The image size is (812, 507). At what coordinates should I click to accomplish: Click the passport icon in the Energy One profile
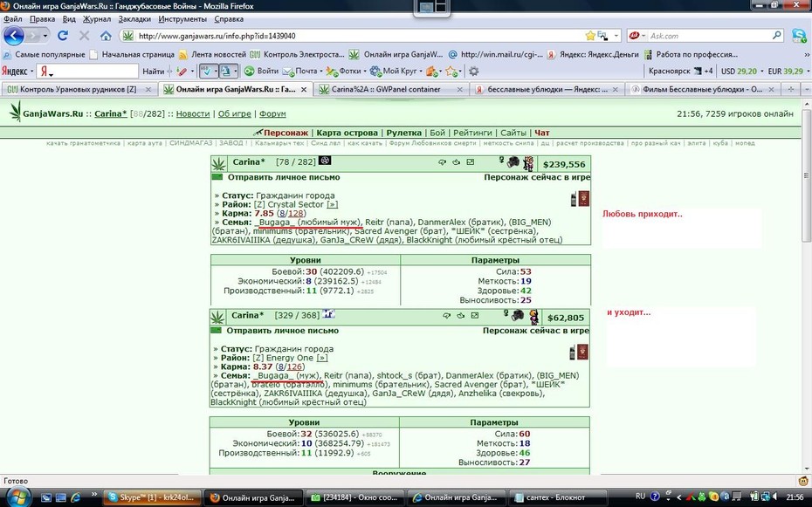pos(582,352)
